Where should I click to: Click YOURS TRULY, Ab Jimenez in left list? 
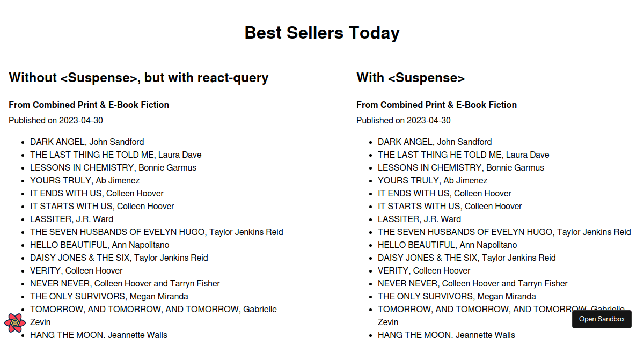pos(85,180)
